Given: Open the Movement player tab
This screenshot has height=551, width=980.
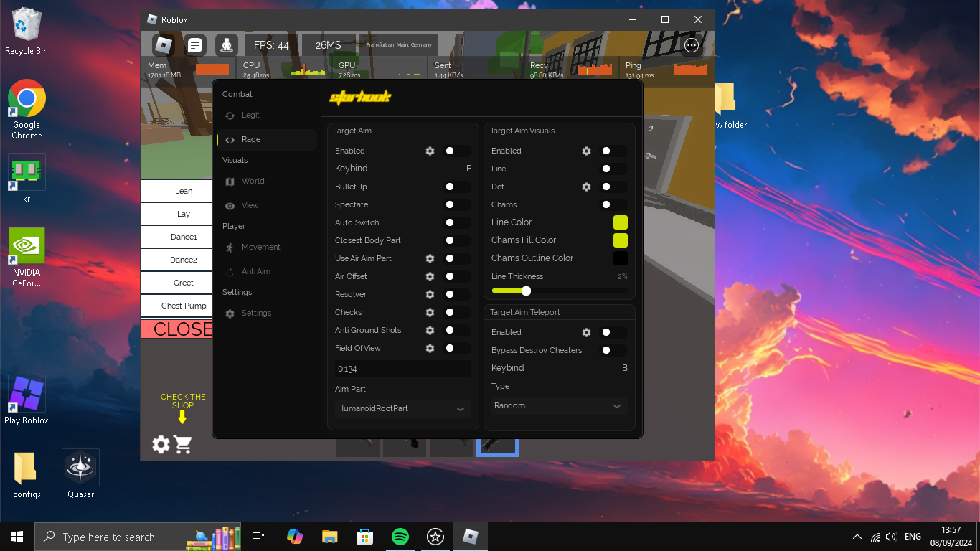Looking at the screenshot, I should [266, 247].
